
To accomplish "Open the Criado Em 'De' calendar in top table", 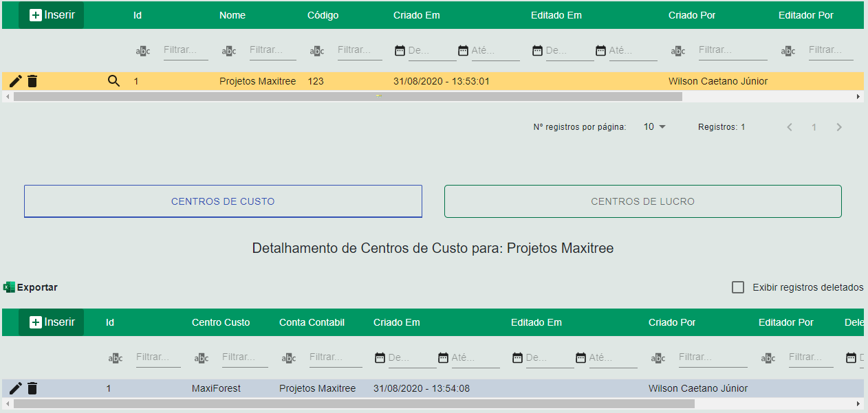I will pyautogui.click(x=400, y=50).
